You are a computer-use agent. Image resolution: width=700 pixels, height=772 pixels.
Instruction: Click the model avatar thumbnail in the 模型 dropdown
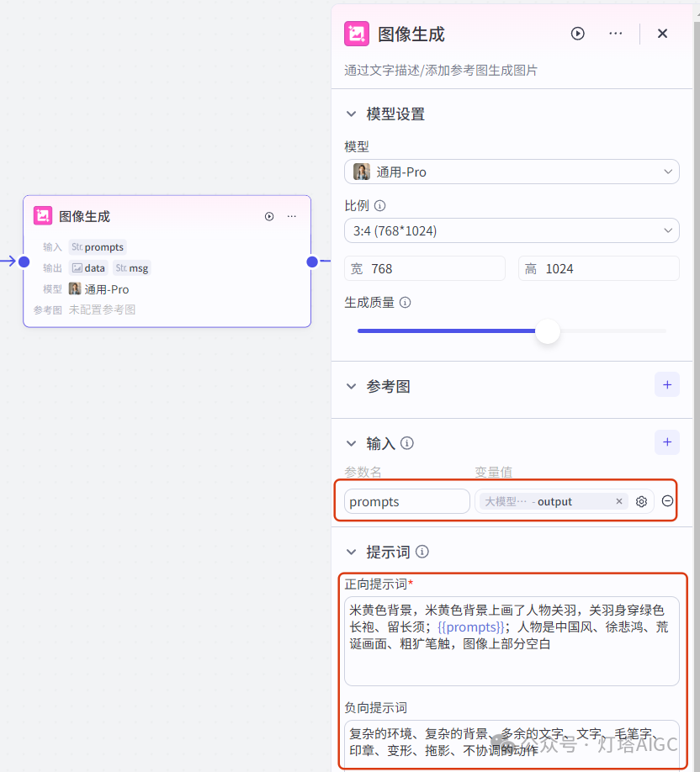(x=362, y=172)
